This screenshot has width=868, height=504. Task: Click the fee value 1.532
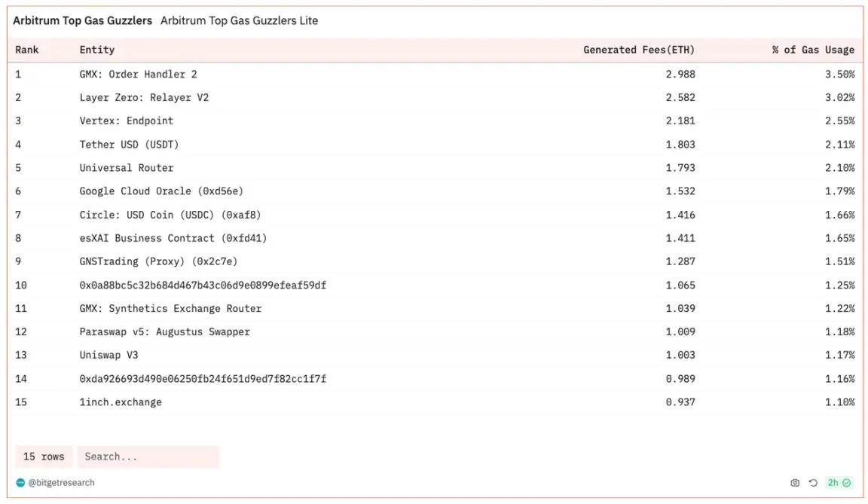point(680,191)
